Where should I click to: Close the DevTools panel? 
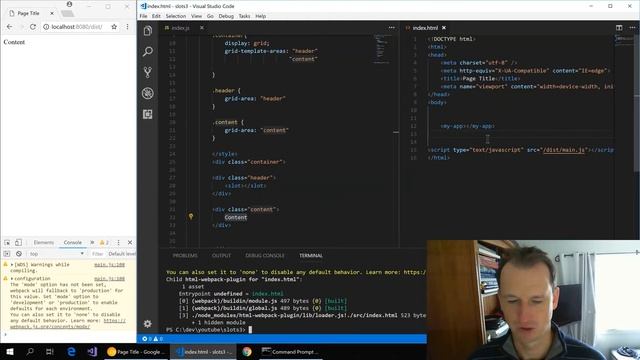[x=130, y=242]
